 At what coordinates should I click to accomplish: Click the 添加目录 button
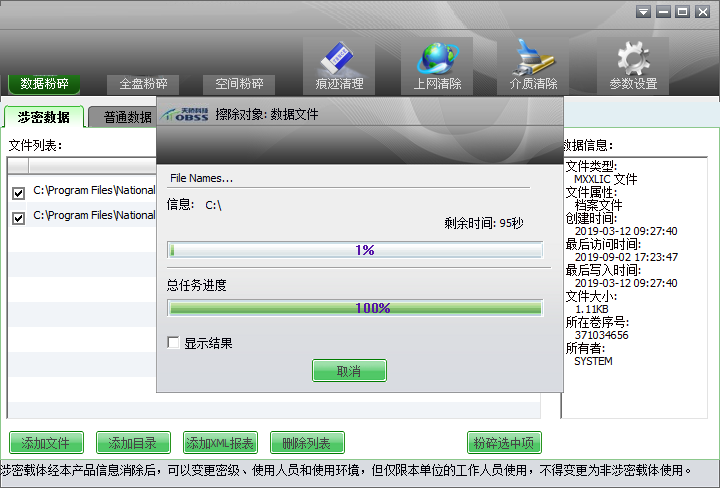[x=133, y=443]
